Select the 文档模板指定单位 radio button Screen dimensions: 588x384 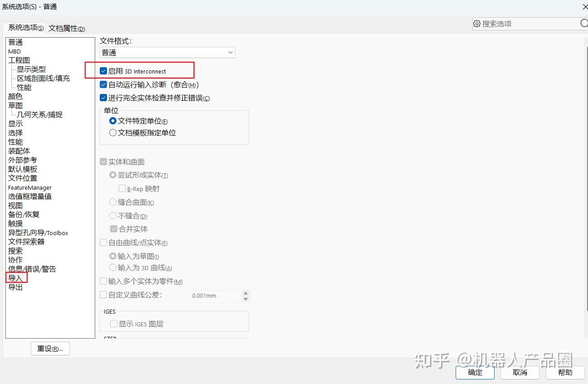[x=112, y=133]
